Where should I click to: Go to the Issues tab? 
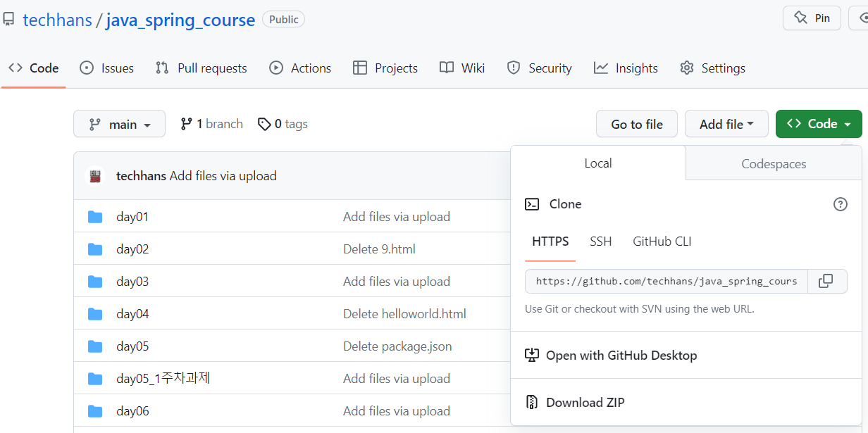pyautogui.click(x=106, y=68)
